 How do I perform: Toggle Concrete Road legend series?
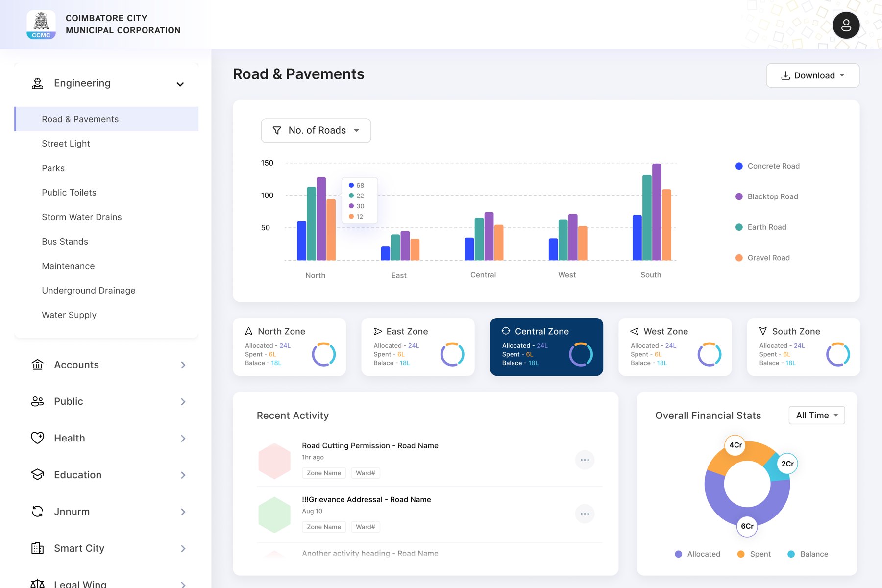[x=767, y=166]
